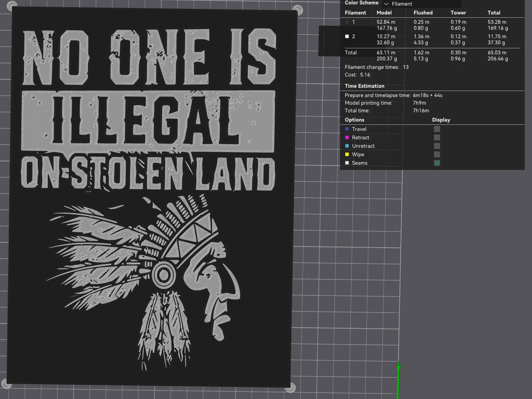This screenshot has height=399, width=532.
Task: Click the 200.37 g total model weight
Action: 387,59
